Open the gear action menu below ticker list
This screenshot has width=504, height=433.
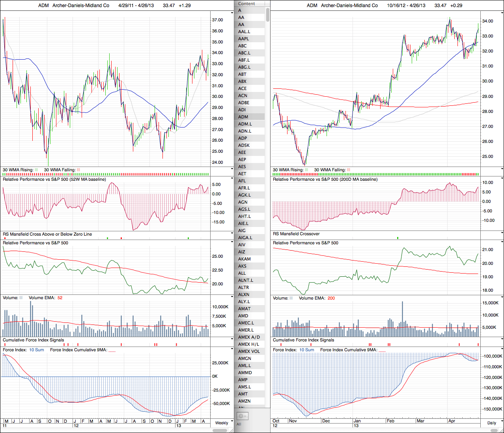[x=242, y=416]
